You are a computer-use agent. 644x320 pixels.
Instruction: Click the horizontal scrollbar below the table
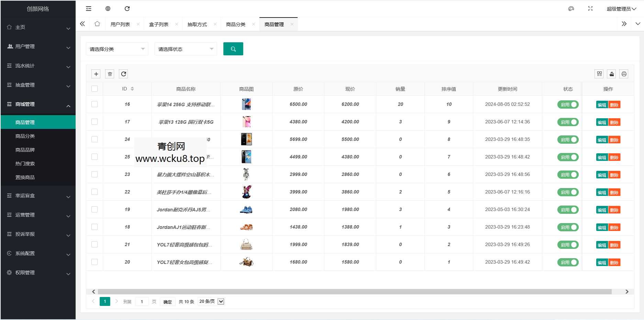pos(354,291)
